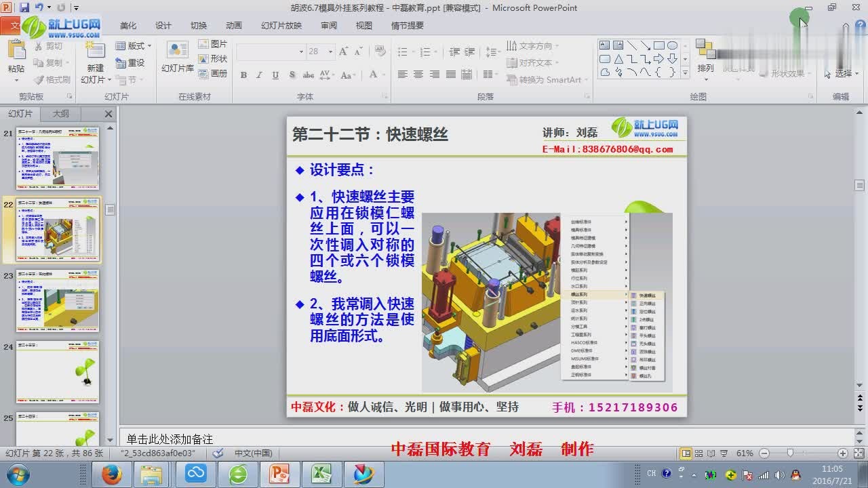This screenshot has width=868, height=488.
Task: Select the right arrow shape in gallery
Action: [x=658, y=59]
